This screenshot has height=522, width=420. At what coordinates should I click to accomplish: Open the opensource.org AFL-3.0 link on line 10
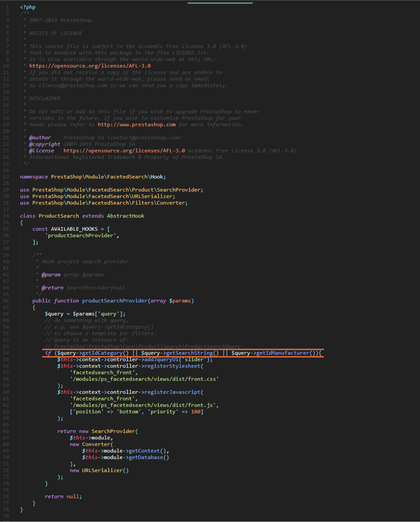point(90,66)
